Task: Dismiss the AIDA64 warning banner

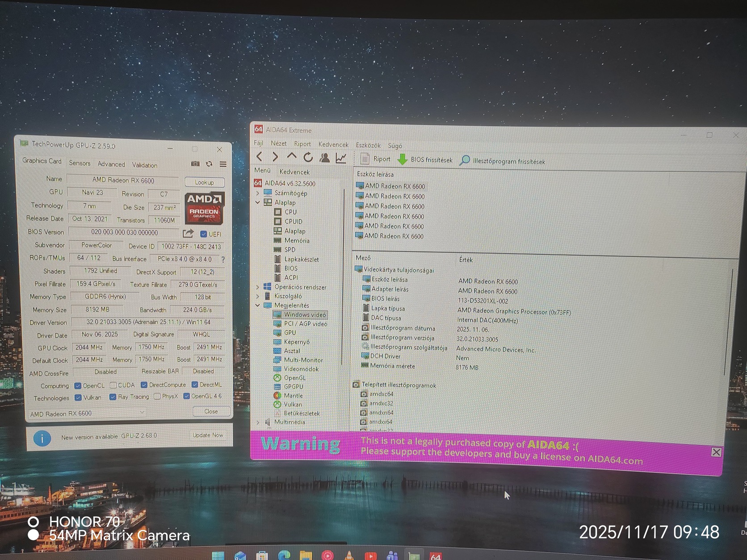Action: (716, 452)
